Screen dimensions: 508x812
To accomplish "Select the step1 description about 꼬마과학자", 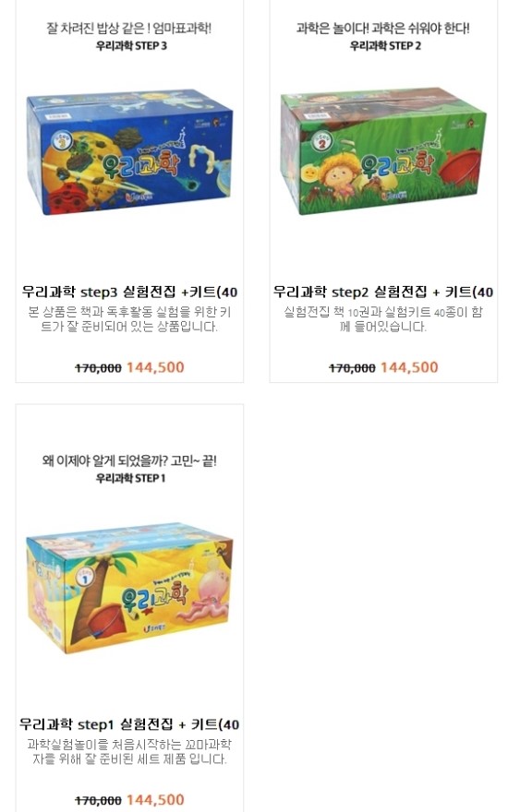I will coord(129,752).
